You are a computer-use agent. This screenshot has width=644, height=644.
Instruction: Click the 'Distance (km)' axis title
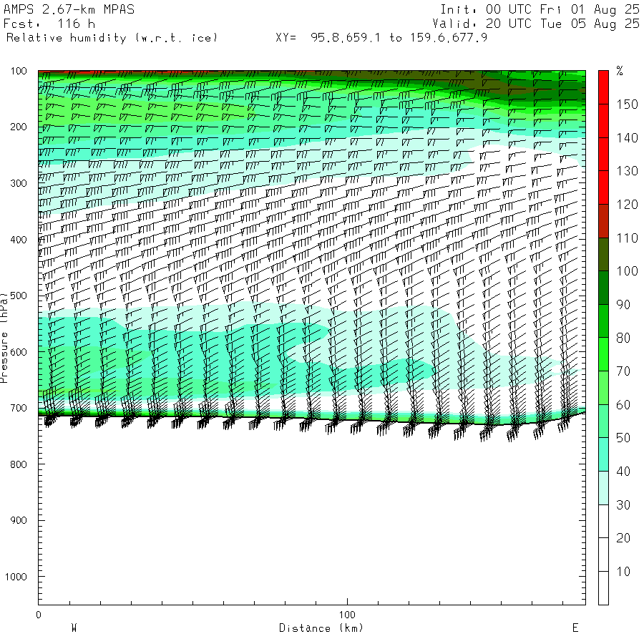click(321, 628)
